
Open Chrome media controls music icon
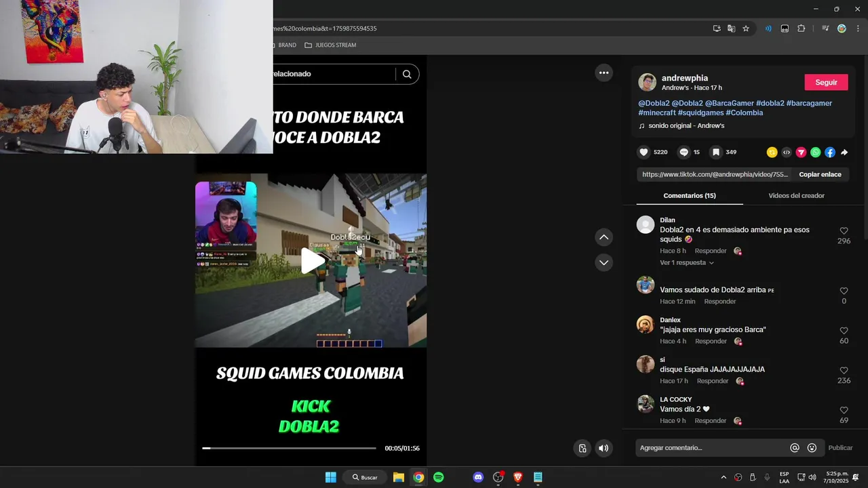(x=825, y=28)
